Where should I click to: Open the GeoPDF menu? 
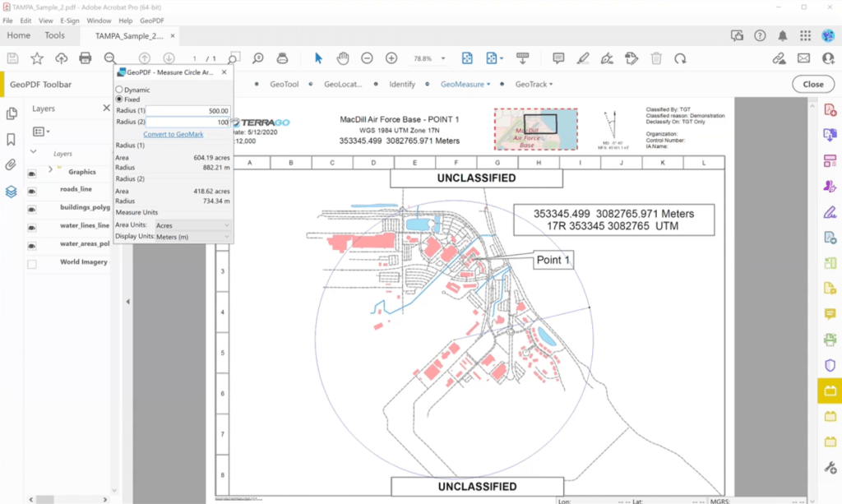pyautogui.click(x=152, y=20)
